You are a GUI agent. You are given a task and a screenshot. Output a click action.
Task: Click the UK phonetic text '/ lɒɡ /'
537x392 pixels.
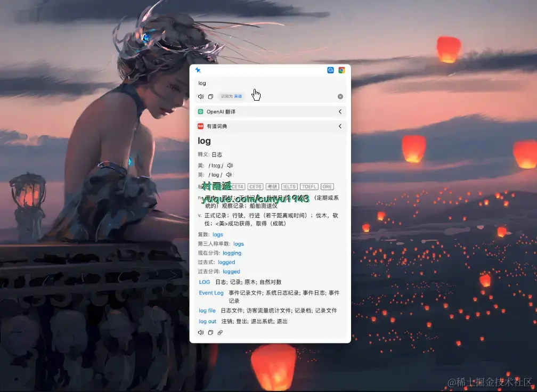pos(215,175)
